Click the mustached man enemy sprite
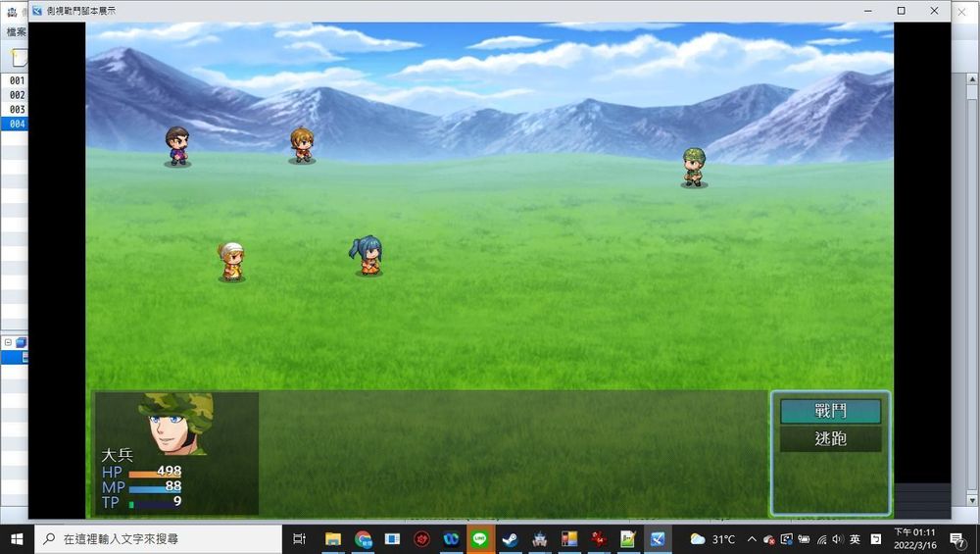This screenshot has width=980, height=554. [177, 146]
